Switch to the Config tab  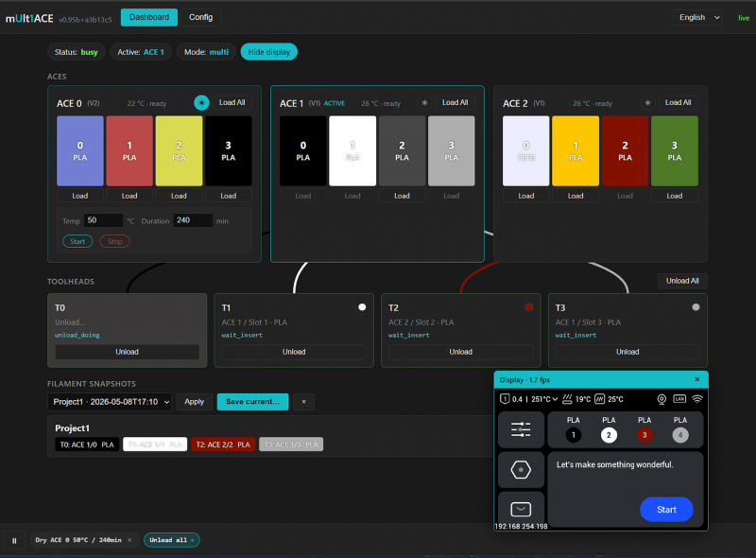pos(200,17)
